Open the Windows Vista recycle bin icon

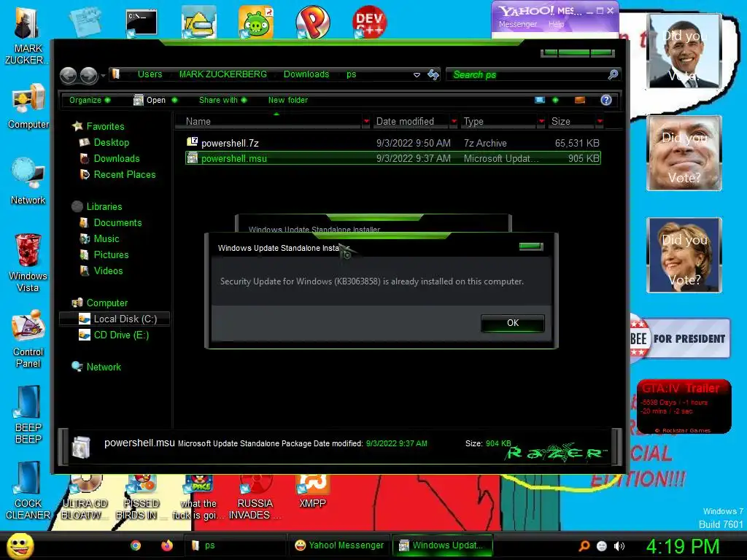pyautogui.click(x=28, y=262)
